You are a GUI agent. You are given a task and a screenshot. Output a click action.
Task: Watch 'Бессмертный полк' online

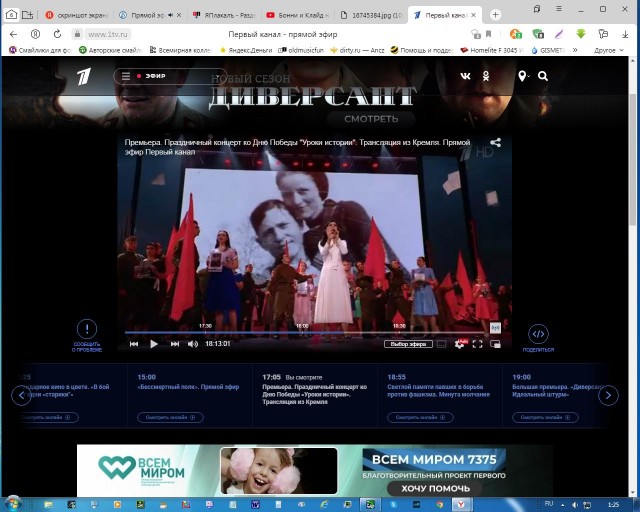(x=170, y=417)
